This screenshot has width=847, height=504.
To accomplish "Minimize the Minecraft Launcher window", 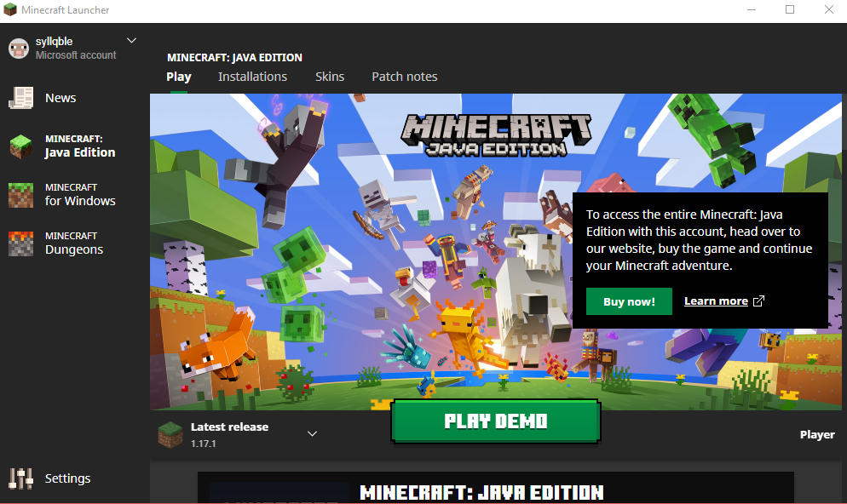I will click(x=751, y=9).
